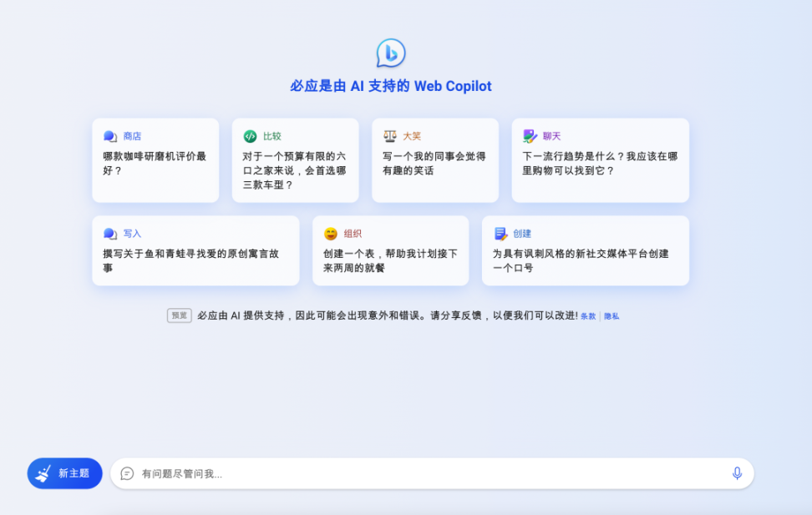Click the 创建 category label
Image resolution: width=812 pixels, height=515 pixels.
click(x=522, y=234)
